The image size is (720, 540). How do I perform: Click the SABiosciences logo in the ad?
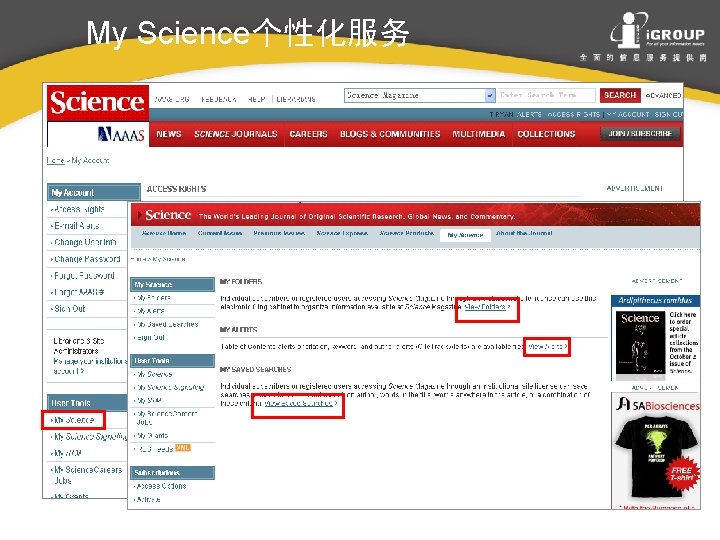tap(658, 405)
